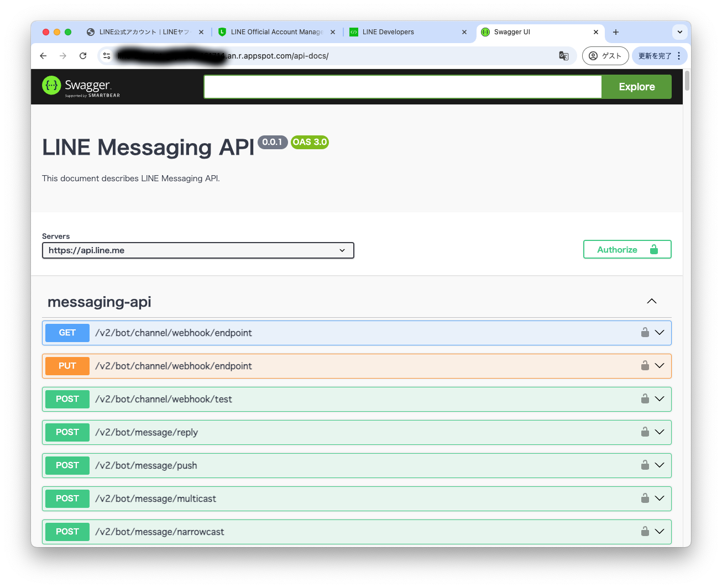Image resolution: width=722 pixels, height=588 pixels.
Task: Open Chrome three-dot menu
Action: (x=679, y=56)
